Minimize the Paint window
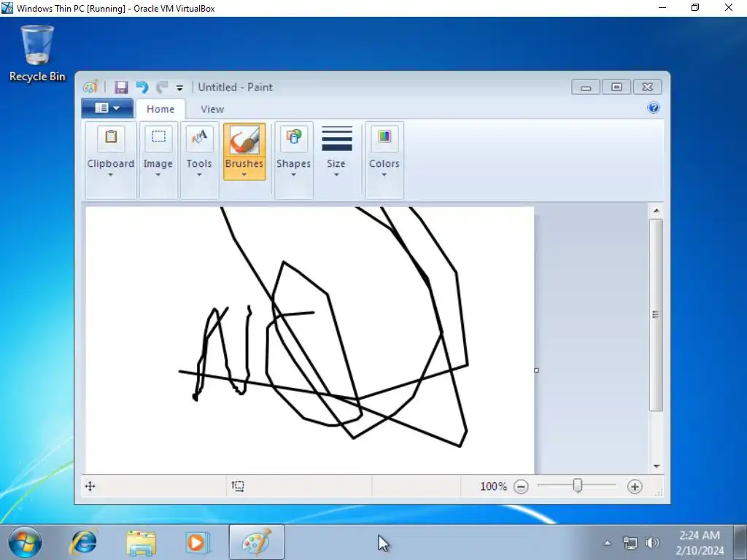Viewport: 747px width, 560px height. click(586, 87)
